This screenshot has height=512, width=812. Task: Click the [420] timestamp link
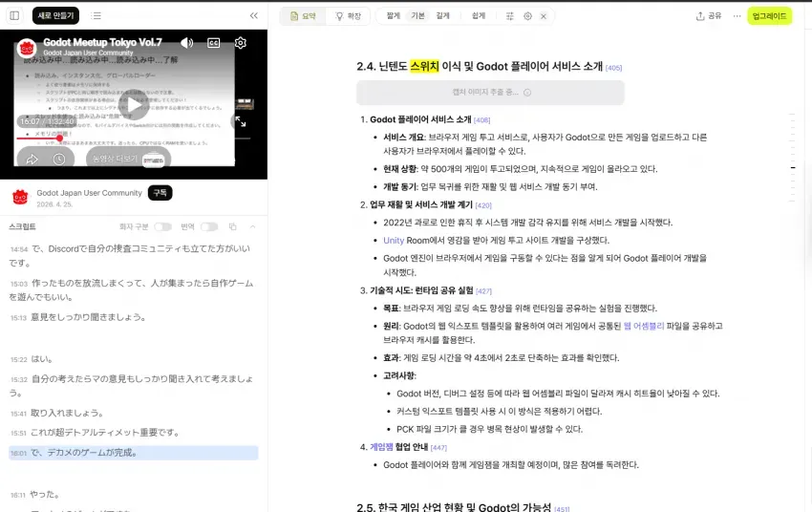[483, 205]
